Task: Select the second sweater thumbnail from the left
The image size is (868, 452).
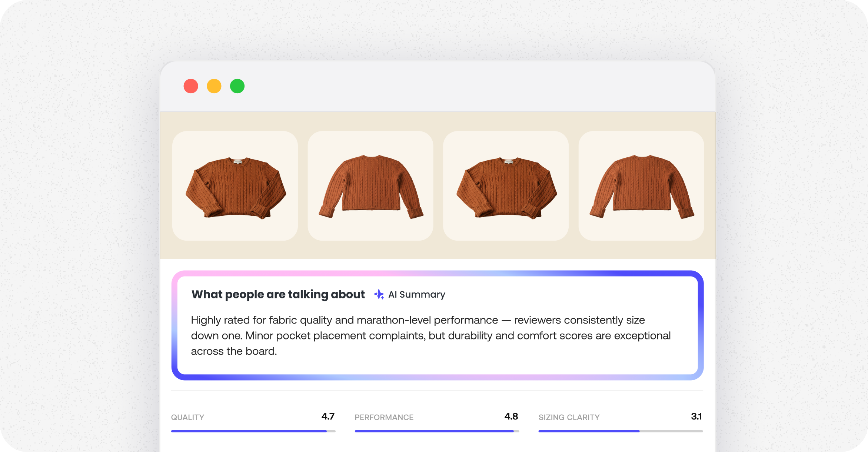Action: point(370,186)
